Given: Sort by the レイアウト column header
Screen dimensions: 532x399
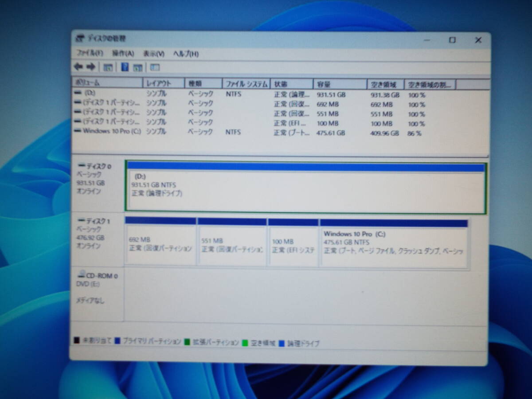Looking at the screenshot, I should [164, 83].
